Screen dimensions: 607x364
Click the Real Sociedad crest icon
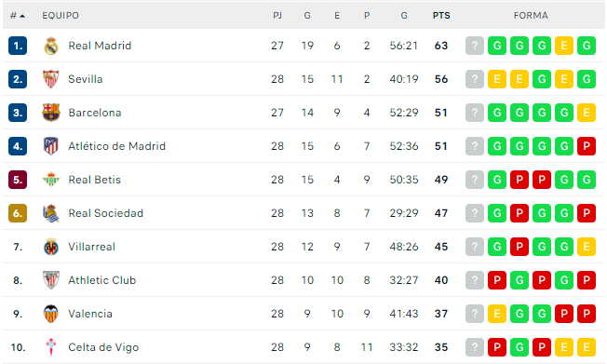50,213
